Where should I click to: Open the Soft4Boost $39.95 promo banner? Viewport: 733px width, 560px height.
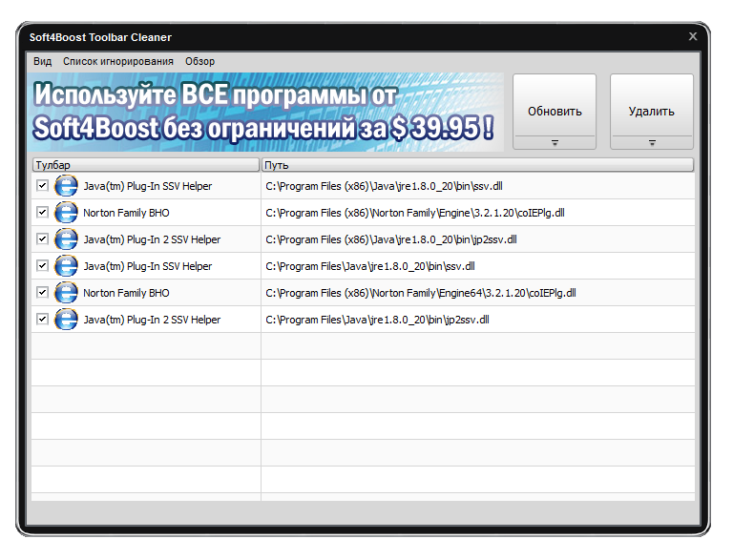click(265, 112)
